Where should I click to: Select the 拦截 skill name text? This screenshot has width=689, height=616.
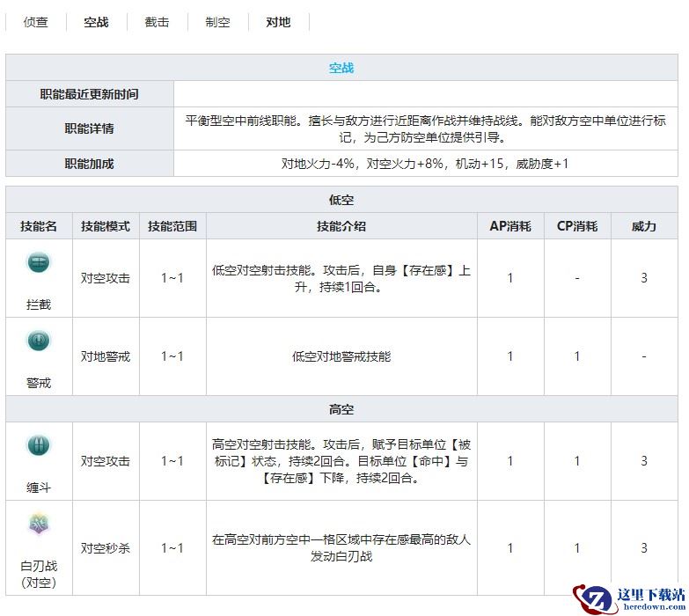pyautogui.click(x=39, y=304)
